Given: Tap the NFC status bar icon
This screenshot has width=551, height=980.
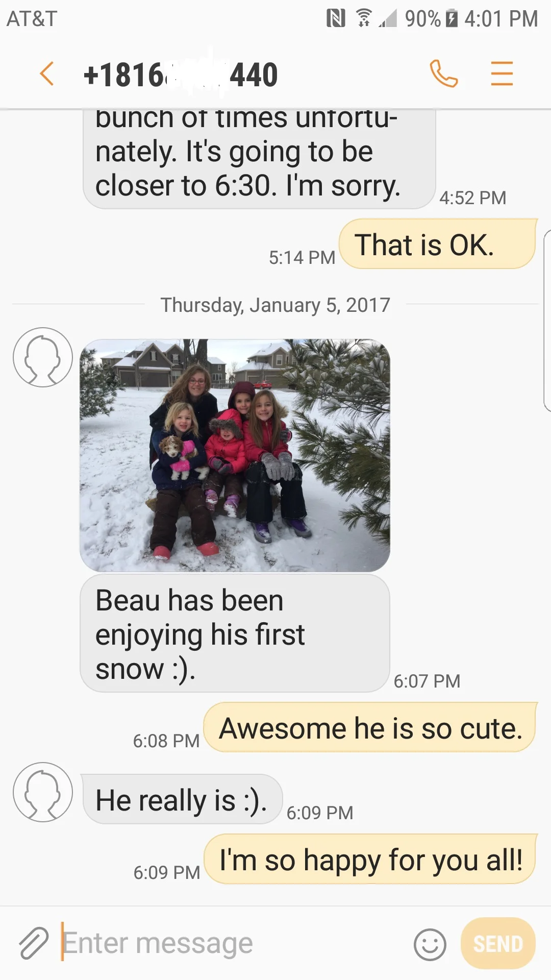Looking at the screenshot, I should pyautogui.click(x=336, y=18).
